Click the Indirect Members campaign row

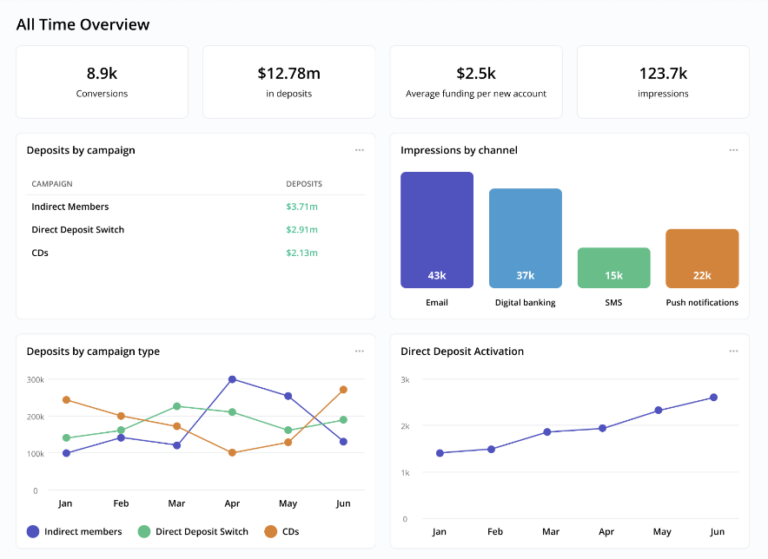click(x=70, y=207)
